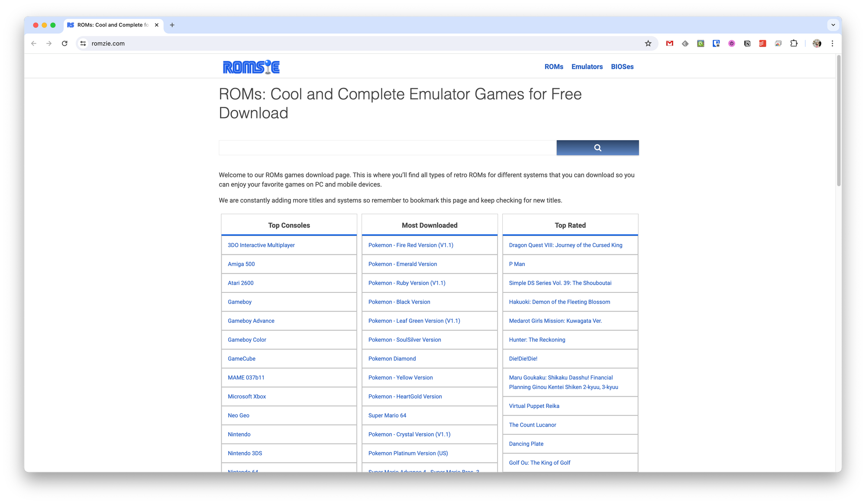Open the Emulators nav menu
The height and width of the screenshot is (504, 866).
pos(587,67)
